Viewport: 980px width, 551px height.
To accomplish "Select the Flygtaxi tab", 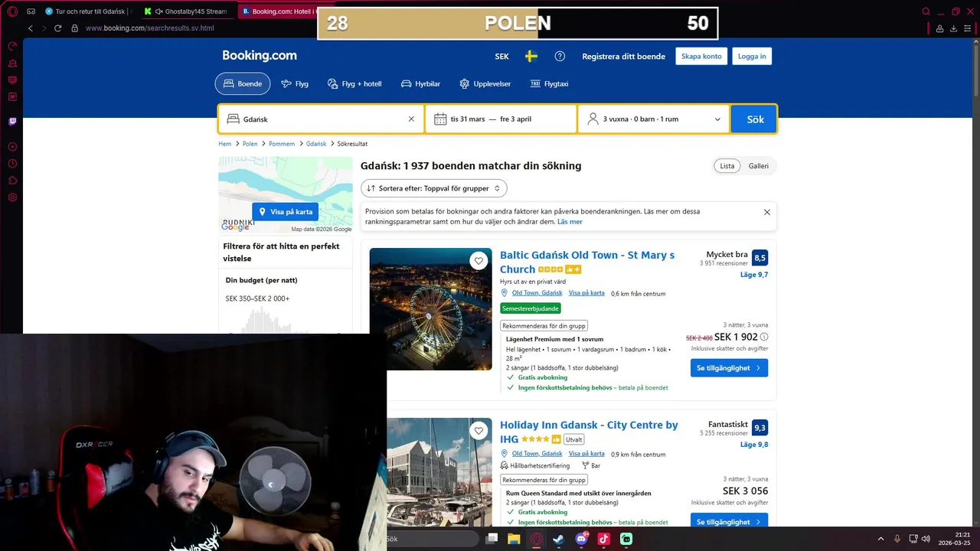I will point(549,83).
